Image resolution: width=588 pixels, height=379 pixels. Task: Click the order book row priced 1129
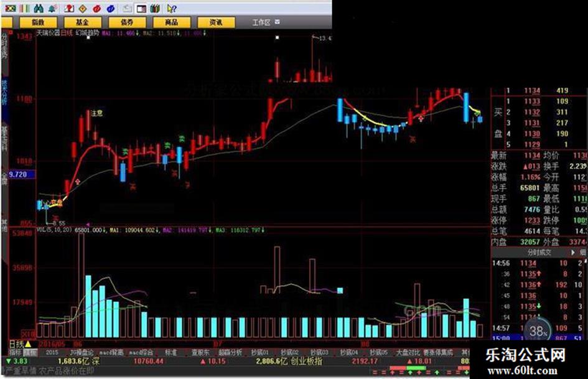coord(538,145)
